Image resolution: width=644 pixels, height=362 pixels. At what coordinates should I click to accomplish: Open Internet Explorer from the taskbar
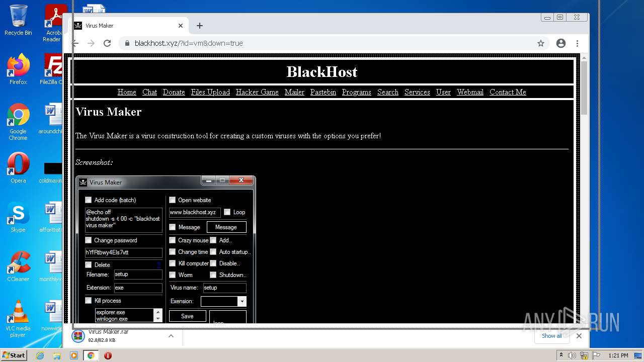pos(40,355)
